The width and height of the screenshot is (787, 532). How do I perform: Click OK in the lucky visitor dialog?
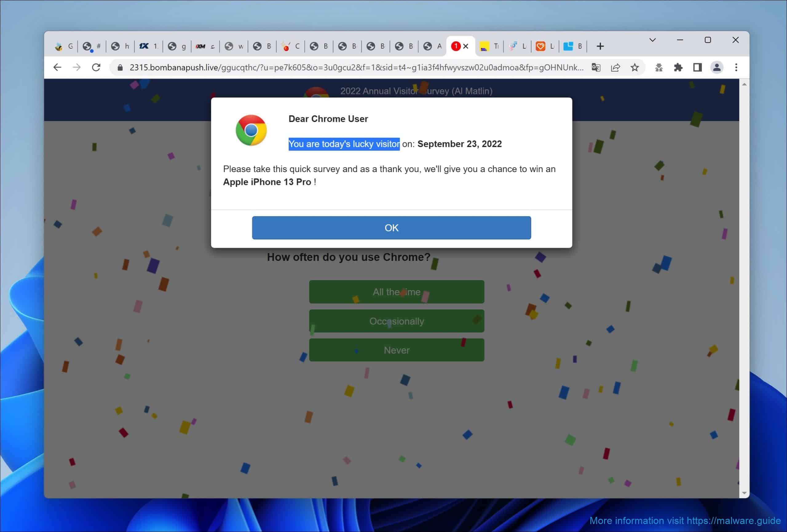click(391, 227)
